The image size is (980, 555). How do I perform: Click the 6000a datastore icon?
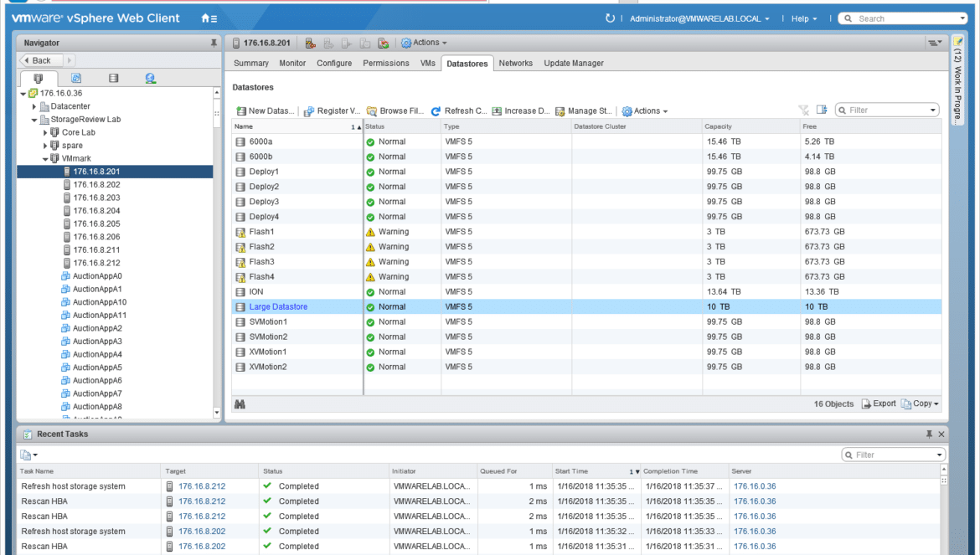click(x=240, y=141)
